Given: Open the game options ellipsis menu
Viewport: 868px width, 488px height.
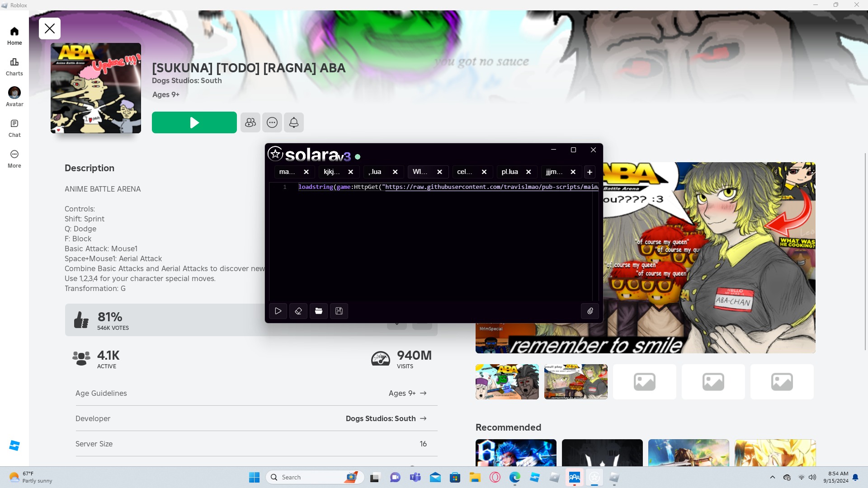Looking at the screenshot, I should click(272, 122).
